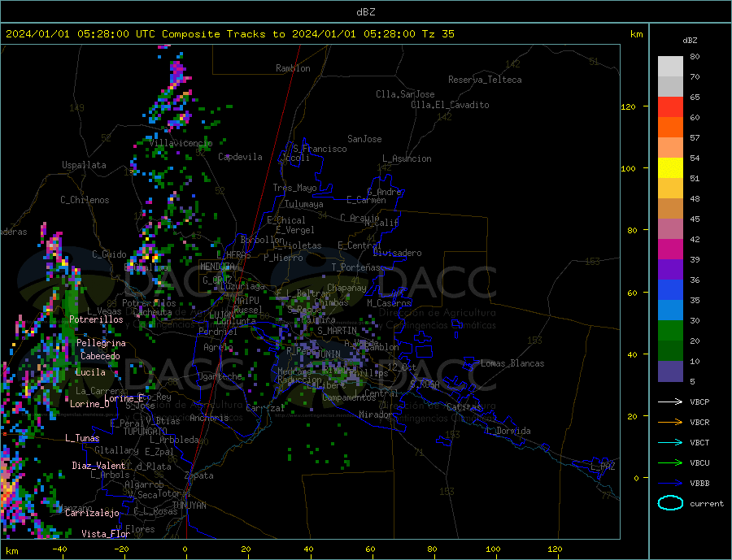Click the -20 tick on bottom axis
The width and height of the screenshot is (732, 560).
[x=121, y=549]
